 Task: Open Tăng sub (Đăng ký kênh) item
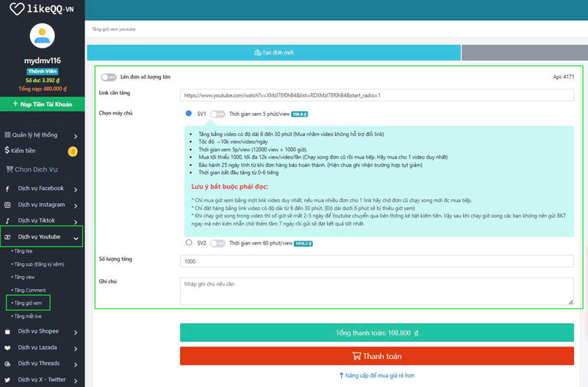tap(38, 264)
